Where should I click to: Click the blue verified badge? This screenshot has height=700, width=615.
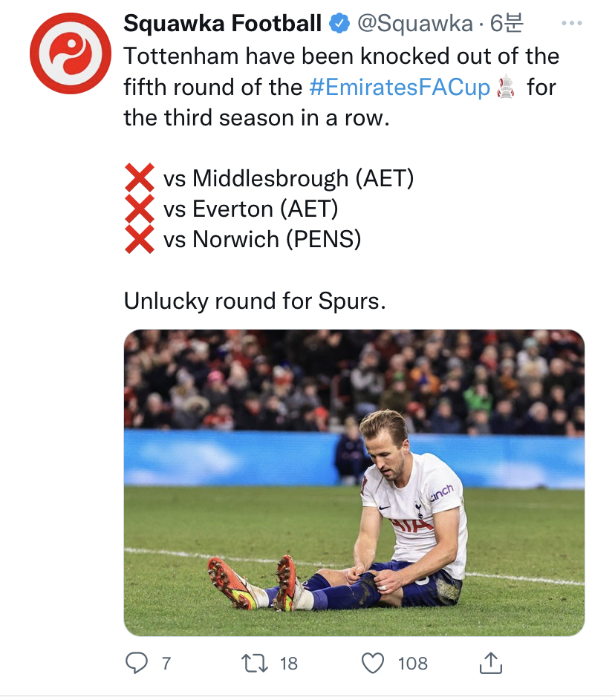pyautogui.click(x=339, y=24)
